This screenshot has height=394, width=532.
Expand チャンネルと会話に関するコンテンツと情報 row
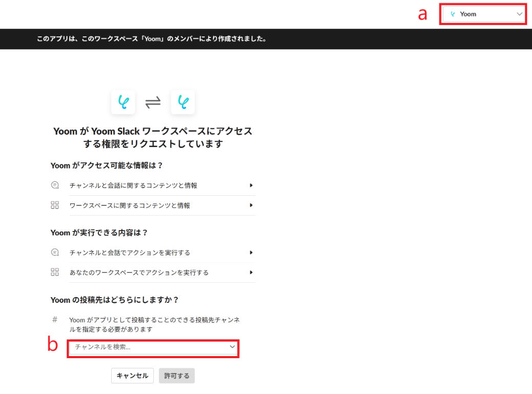(162, 185)
